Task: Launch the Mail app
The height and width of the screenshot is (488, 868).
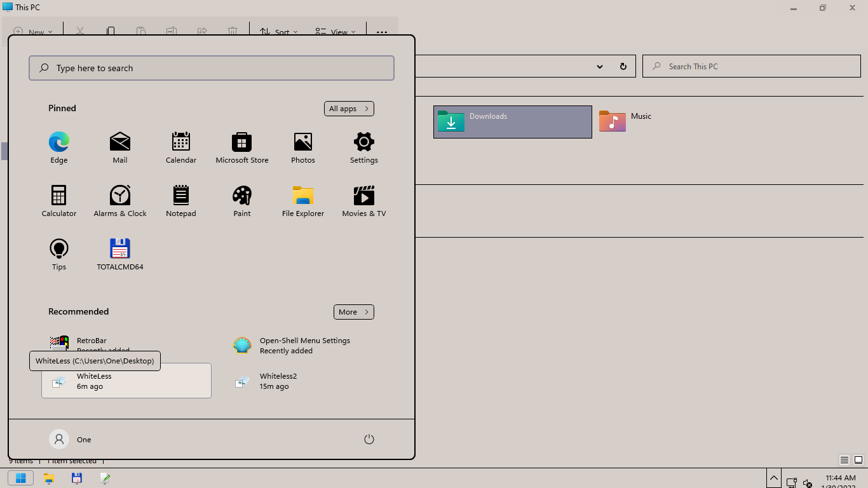Action: tap(120, 142)
